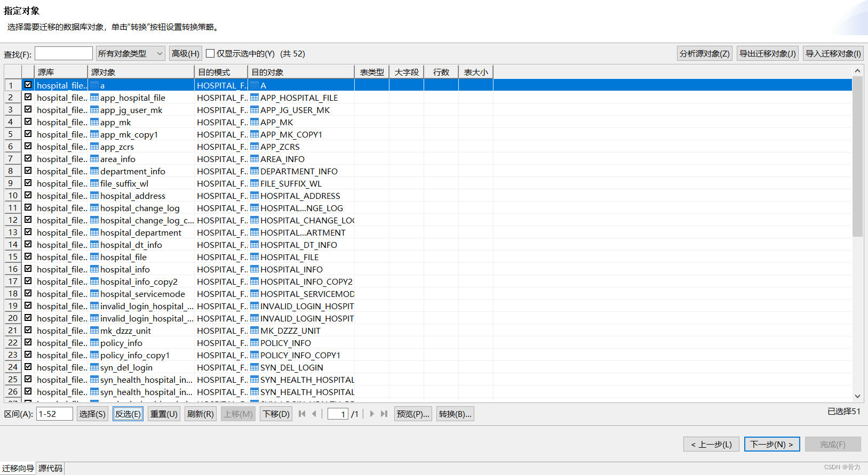
Task: Click the table icon of HOSPITAL_ADDRESS target
Action: coord(254,196)
